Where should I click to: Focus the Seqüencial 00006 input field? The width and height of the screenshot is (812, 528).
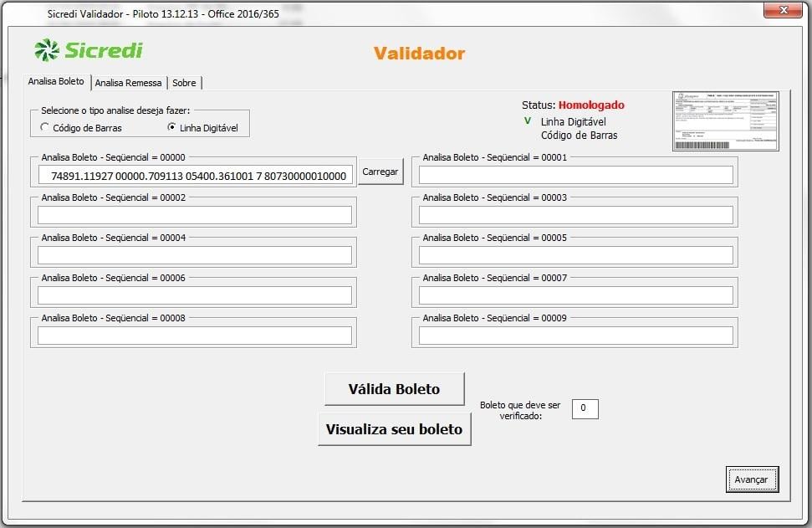[195, 295]
